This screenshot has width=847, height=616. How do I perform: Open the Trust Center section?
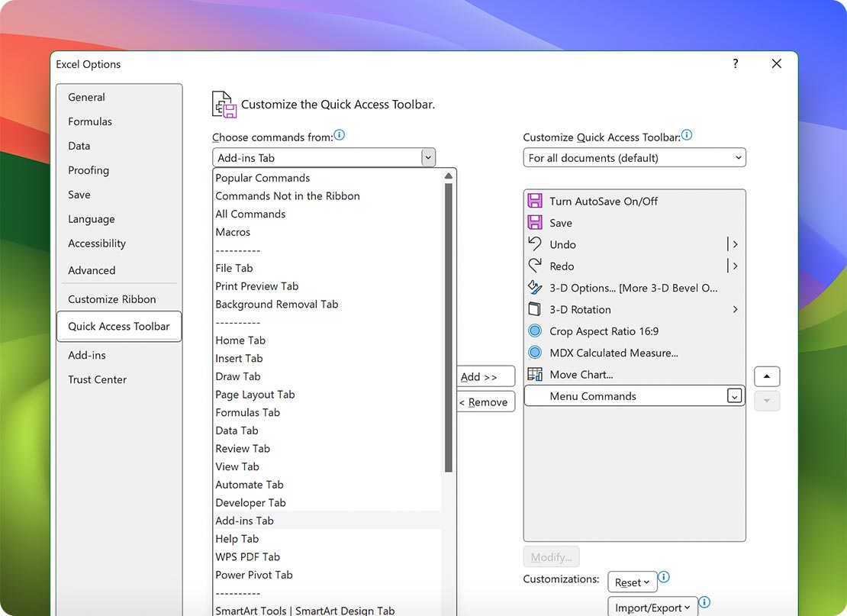coord(96,379)
